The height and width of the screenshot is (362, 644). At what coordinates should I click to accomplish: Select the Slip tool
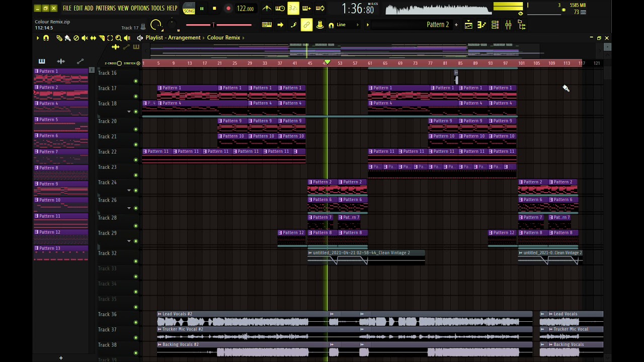(x=93, y=38)
